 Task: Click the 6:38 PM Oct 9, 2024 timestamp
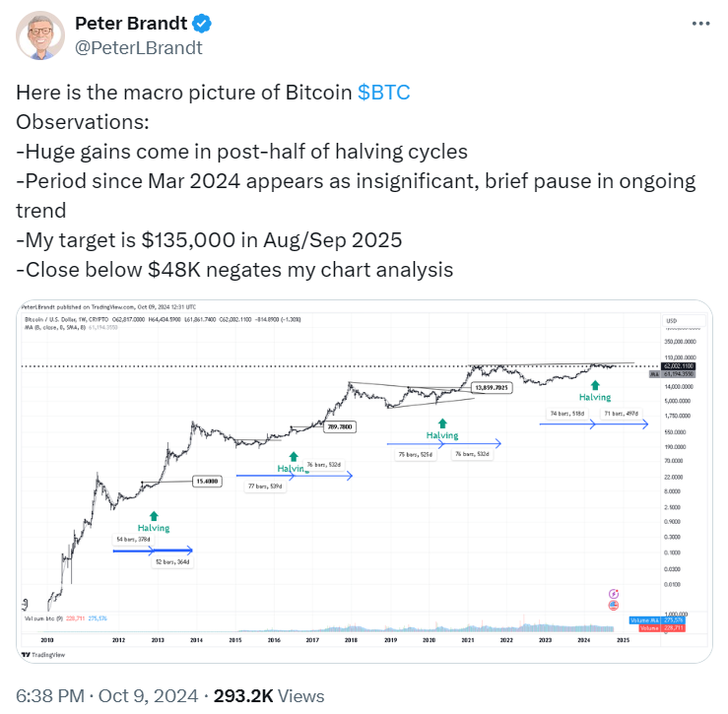click(106, 696)
